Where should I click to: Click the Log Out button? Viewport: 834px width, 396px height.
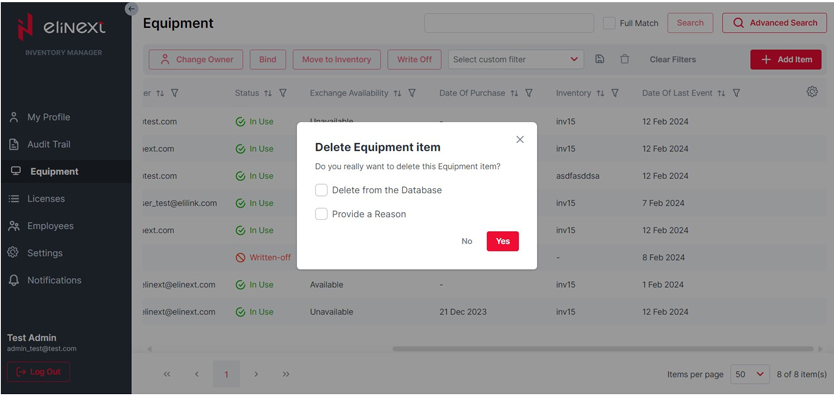click(x=38, y=372)
